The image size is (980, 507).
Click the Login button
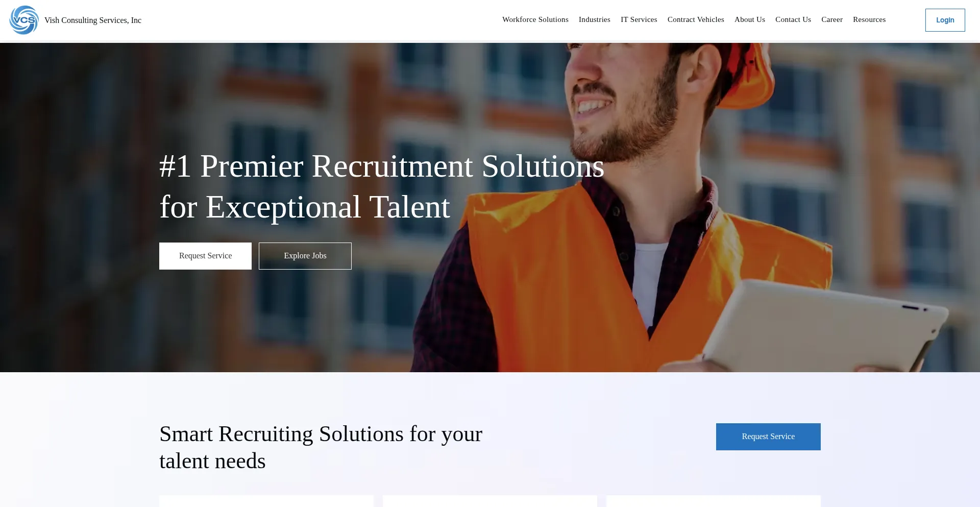(x=945, y=20)
